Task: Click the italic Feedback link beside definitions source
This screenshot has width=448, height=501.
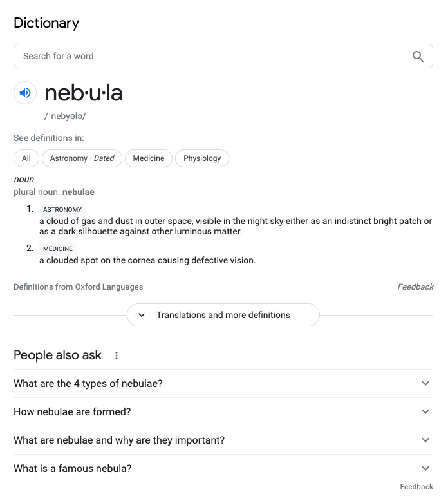Action: coord(415,287)
